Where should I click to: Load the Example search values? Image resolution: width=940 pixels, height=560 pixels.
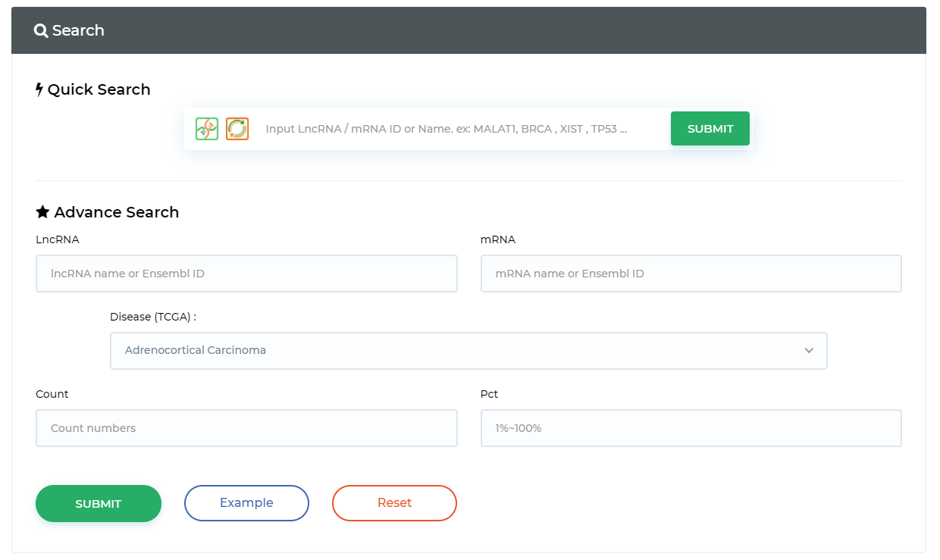point(246,503)
